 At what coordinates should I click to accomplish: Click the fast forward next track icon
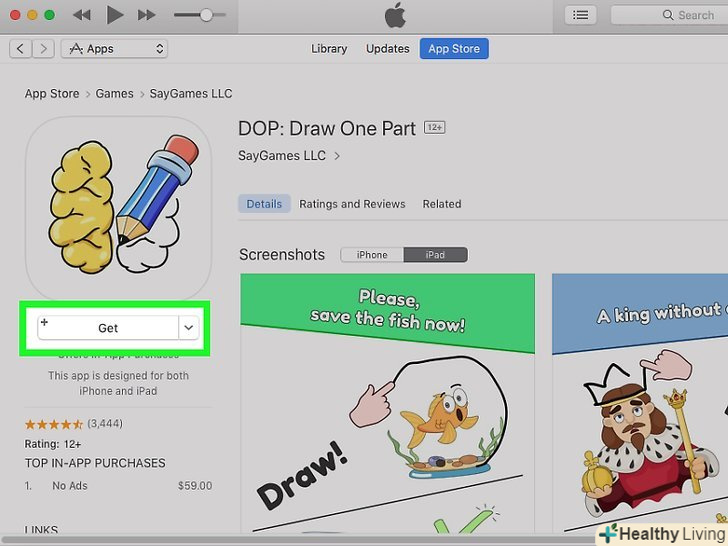[x=146, y=15]
